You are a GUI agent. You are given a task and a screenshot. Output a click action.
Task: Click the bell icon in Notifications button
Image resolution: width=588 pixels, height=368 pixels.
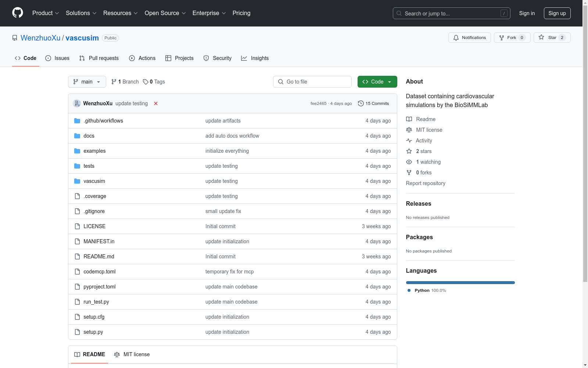[456, 38]
